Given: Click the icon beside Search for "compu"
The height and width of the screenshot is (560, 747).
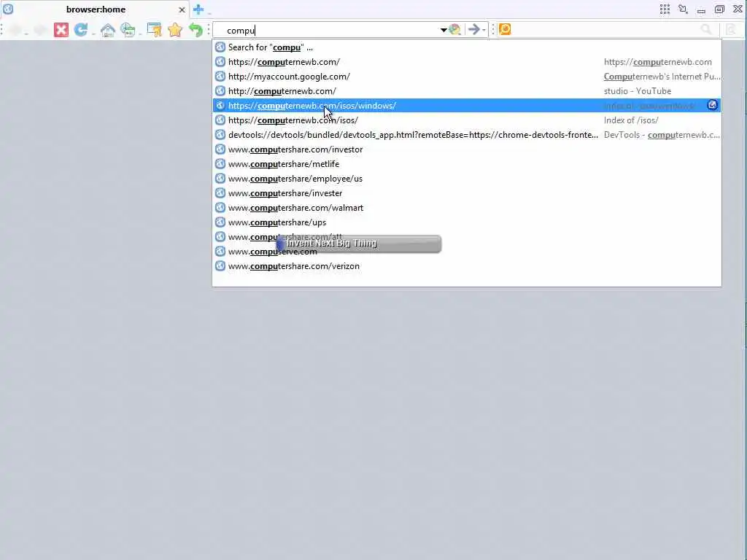Looking at the screenshot, I should (220, 47).
